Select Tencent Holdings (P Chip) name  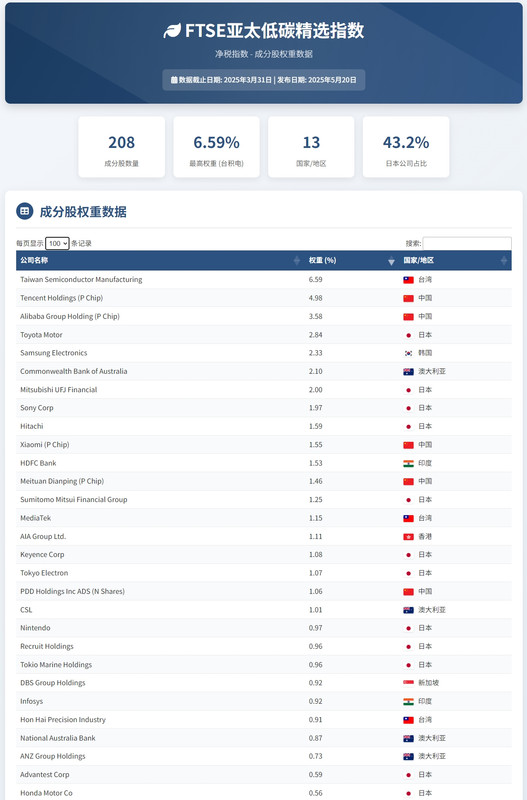[x=61, y=298]
